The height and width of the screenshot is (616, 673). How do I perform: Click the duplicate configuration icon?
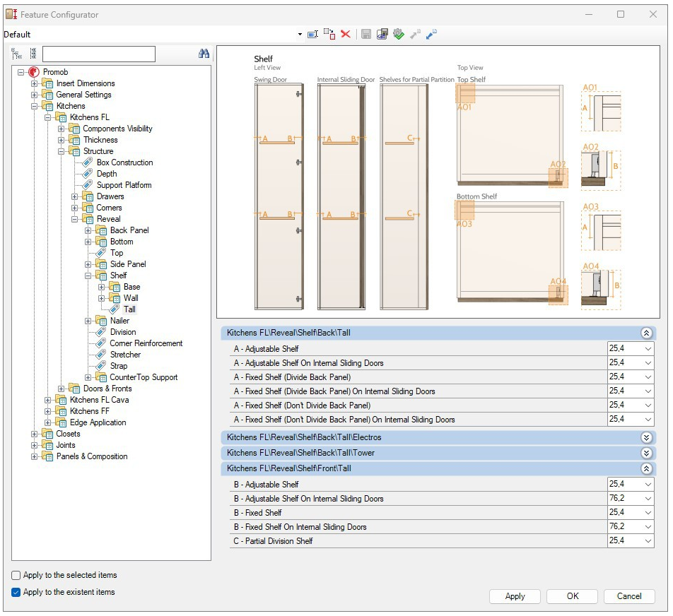pos(329,34)
